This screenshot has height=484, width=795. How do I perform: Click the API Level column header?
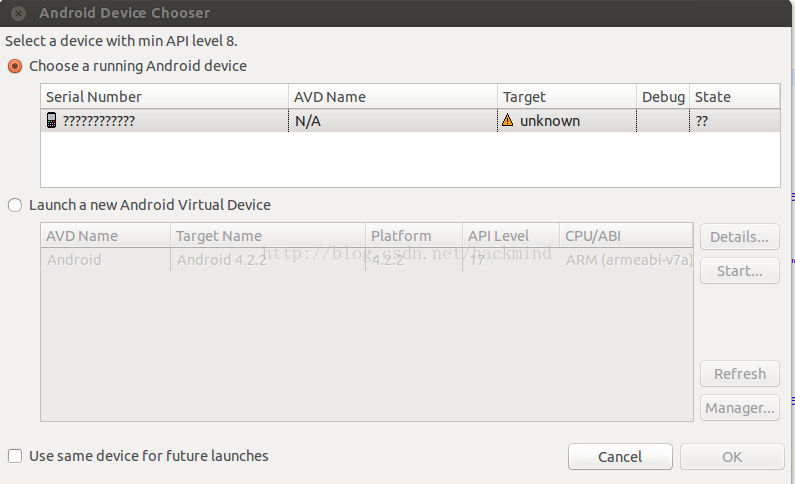(511, 236)
